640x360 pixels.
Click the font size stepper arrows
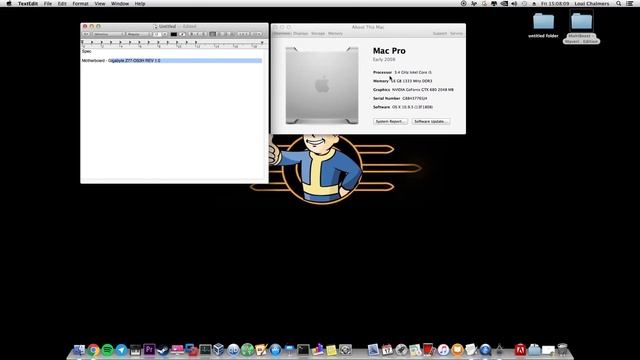pyautogui.click(x=165, y=34)
